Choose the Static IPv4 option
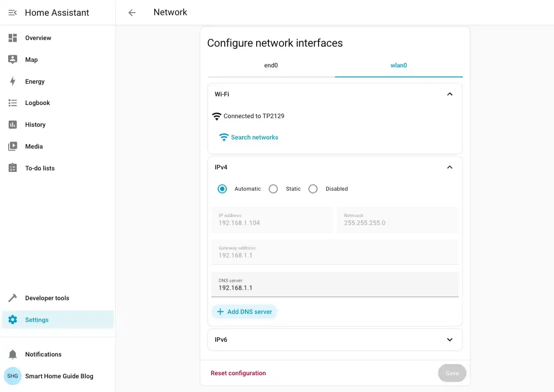The height and width of the screenshot is (392, 554). 273,188
